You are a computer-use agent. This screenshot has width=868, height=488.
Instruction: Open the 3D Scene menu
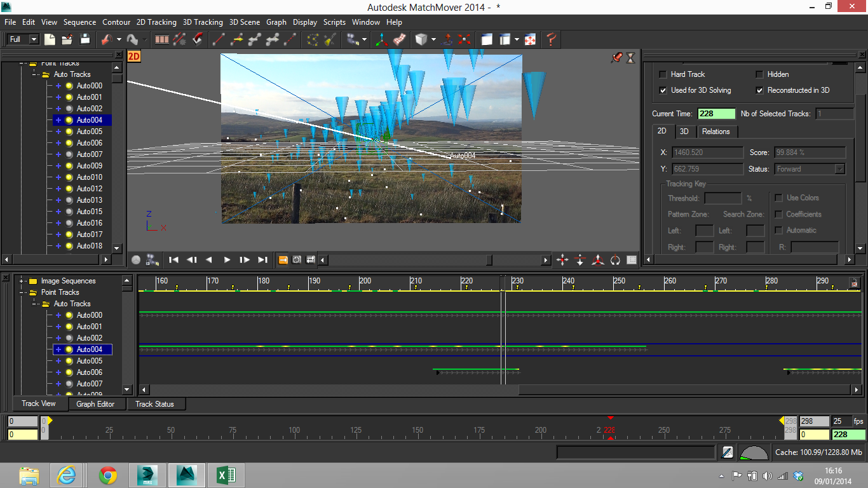pyautogui.click(x=244, y=22)
